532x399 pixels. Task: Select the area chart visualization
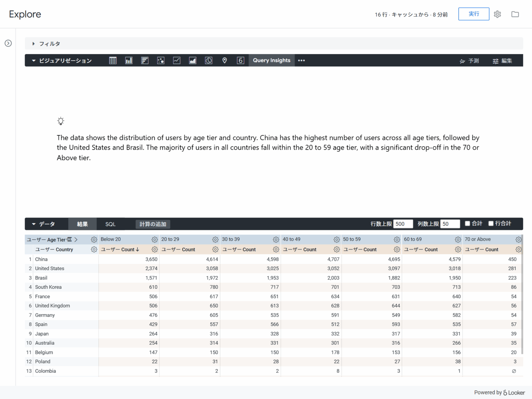point(193,60)
